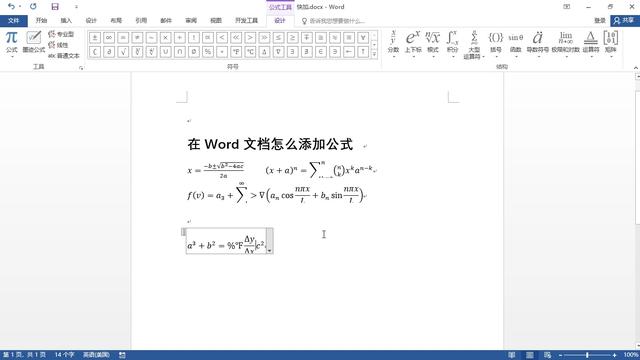Click the zoom in plus button
640x360 pixels.
(x=614, y=355)
